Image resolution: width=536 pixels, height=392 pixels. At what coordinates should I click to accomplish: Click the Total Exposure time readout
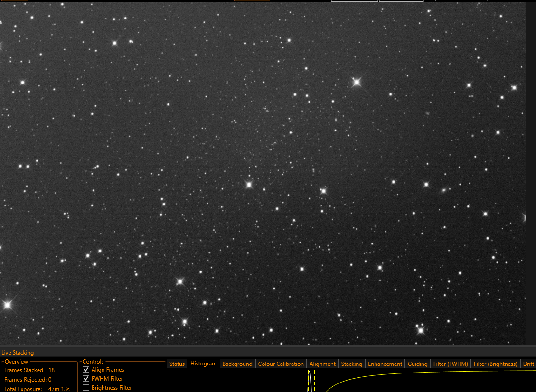[59, 389]
